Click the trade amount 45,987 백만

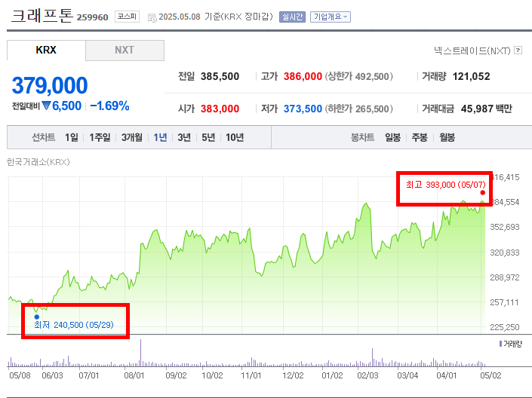click(x=486, y=109)
